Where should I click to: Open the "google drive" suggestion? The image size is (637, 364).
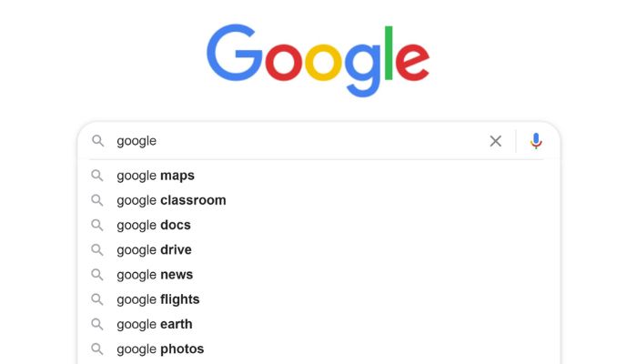point(154,249)
